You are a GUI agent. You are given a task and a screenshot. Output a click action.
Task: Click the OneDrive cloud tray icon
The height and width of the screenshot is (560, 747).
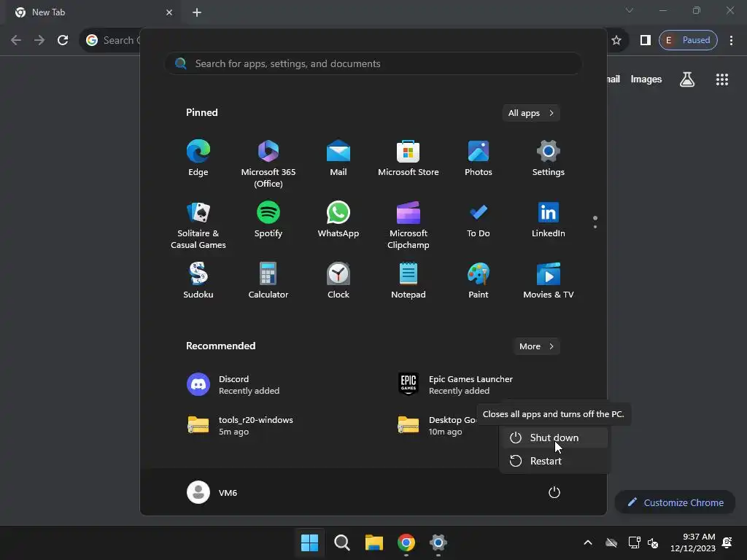click(611, 542)
